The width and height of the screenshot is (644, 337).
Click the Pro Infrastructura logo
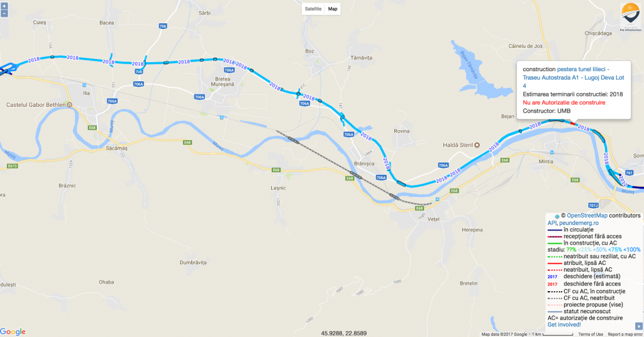tap(630, 17)
